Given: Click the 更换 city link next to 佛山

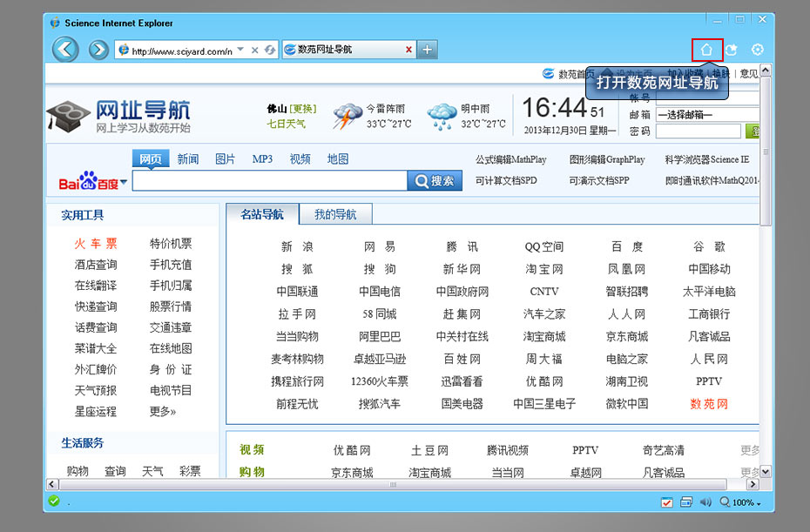Looking at the screenshot, I should click(303, 109).
